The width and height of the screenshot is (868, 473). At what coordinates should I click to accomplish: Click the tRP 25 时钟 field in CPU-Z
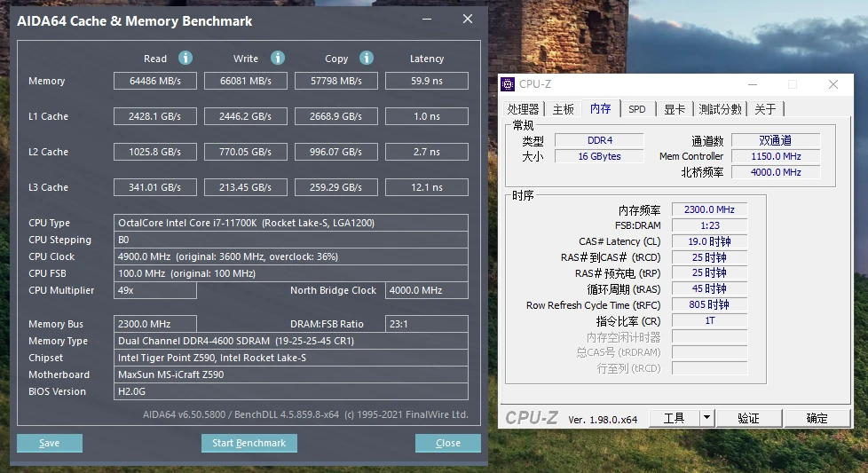click(710, 272)
